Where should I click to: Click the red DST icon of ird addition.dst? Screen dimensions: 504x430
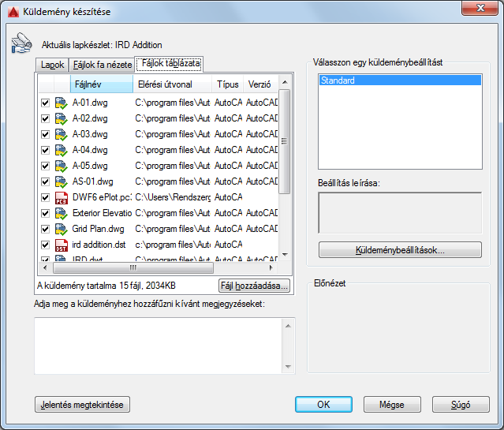61,245
